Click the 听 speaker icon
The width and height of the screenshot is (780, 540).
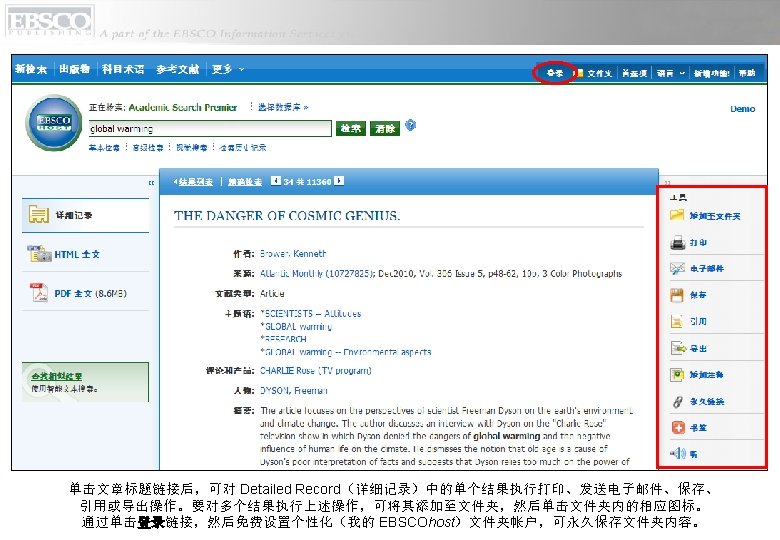pos(678,453)
